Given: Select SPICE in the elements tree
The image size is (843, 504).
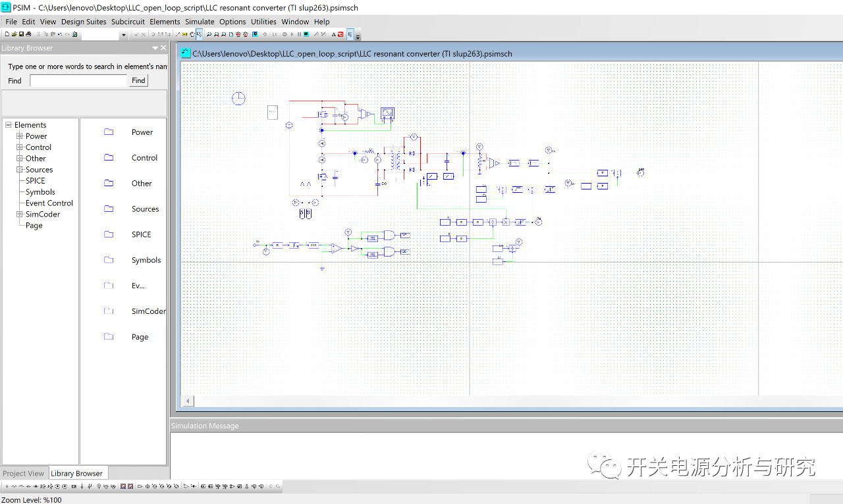Looking at the screenshot, I should click(36, 181).
